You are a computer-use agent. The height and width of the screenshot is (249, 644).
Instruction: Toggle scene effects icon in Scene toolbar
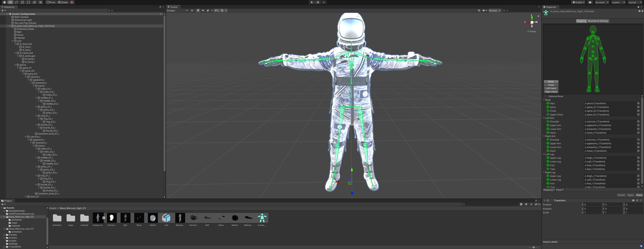[208, 10]
